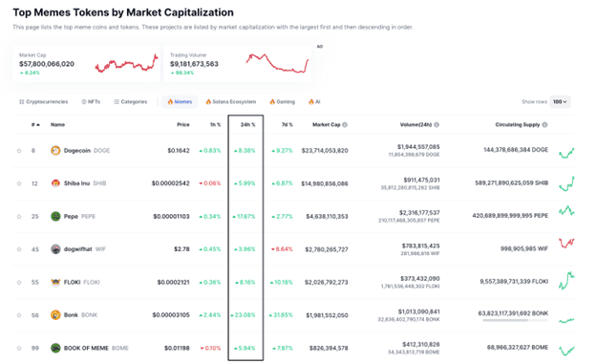Toggle the watchlist star for Bonk
Viewport: 596px width, 364px height.
(x=19, y=315)
